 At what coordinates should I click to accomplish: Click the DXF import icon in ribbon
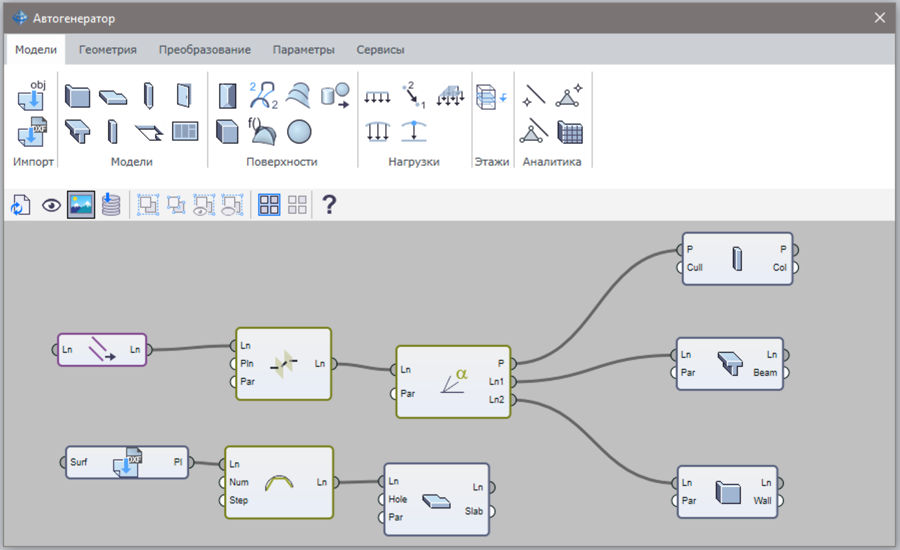pyautogui.click(x=33, y=132)
